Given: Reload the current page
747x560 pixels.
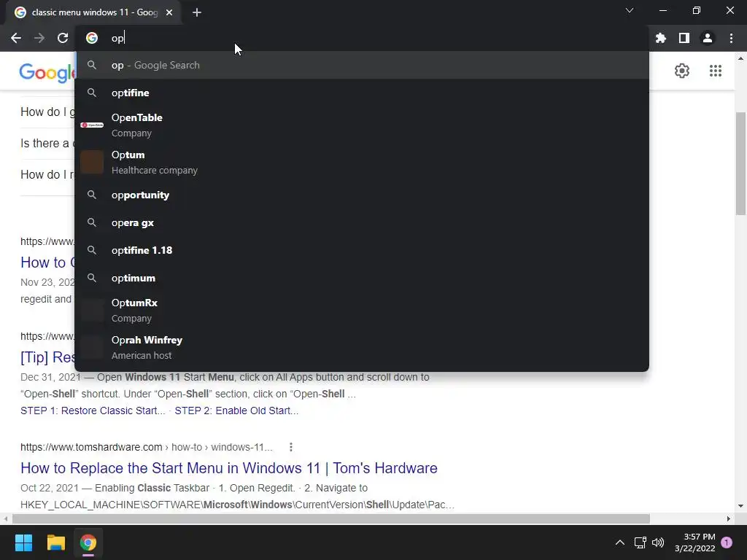Looking at the screenshot, I should [x=63, y=38].
